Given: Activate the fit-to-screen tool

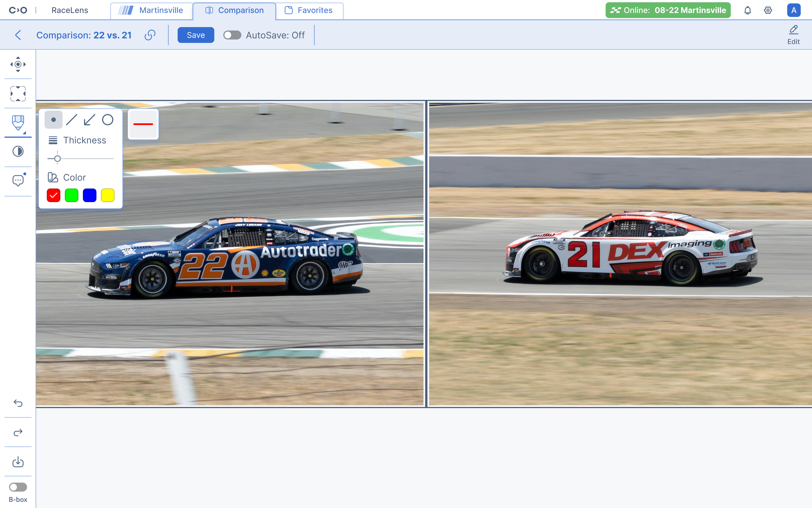Looking at the screenshot, I should [18, 93].
